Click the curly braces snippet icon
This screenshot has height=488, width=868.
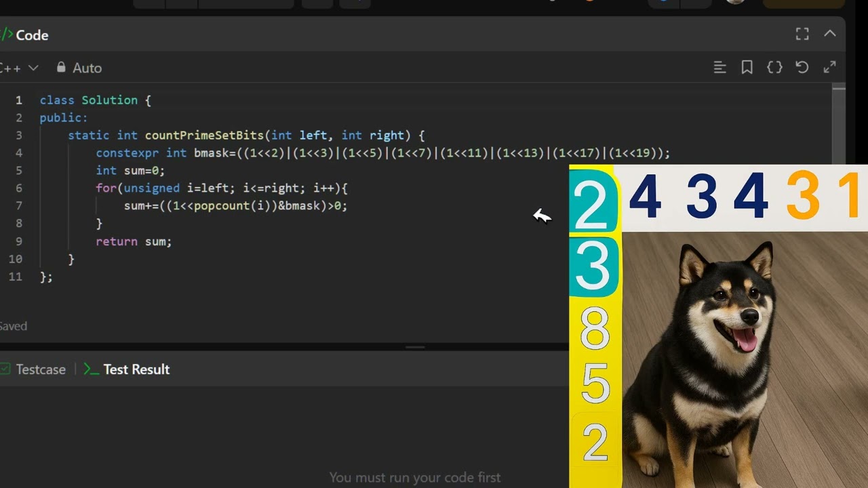[774, 67]
